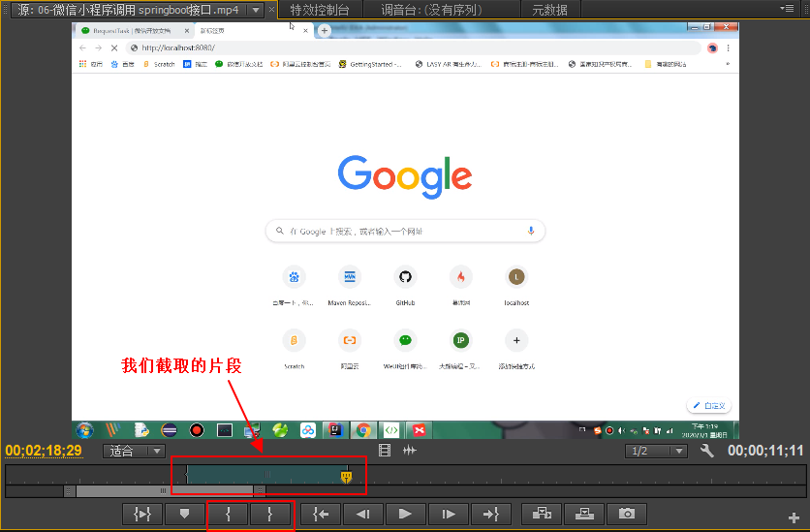Click the localhost shortcut in the preview
The width and height of the screenshot is (810, 532).
click(516, 285)
